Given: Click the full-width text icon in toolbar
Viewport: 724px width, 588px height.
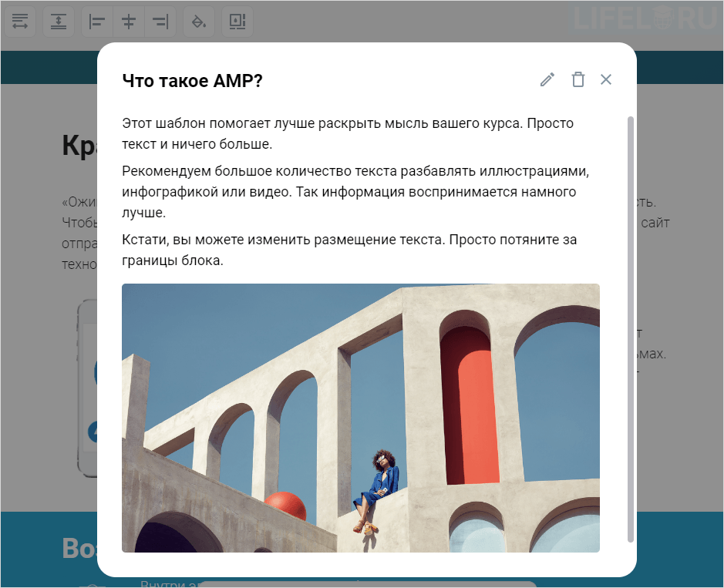Looking at the screenshot, I should point(20,22).
